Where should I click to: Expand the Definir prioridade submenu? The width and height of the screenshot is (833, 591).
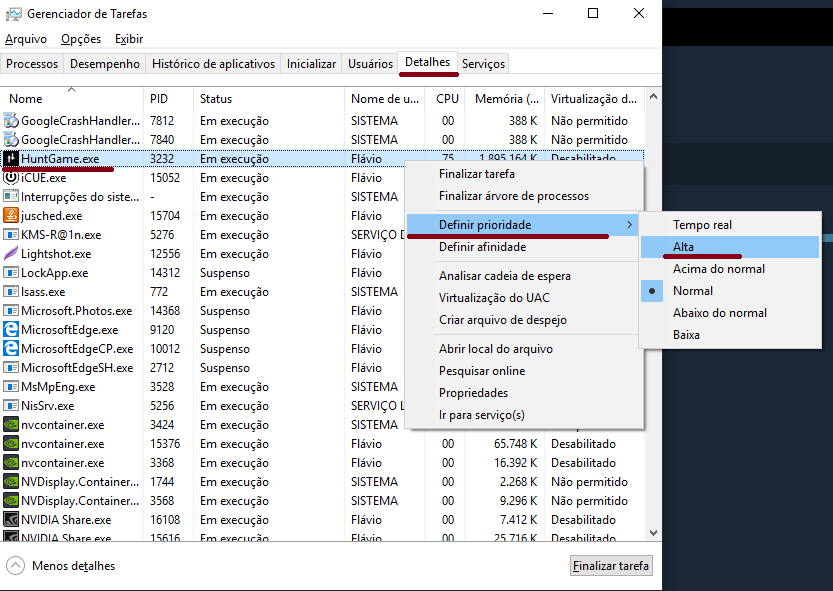click(x=523, y=225)
